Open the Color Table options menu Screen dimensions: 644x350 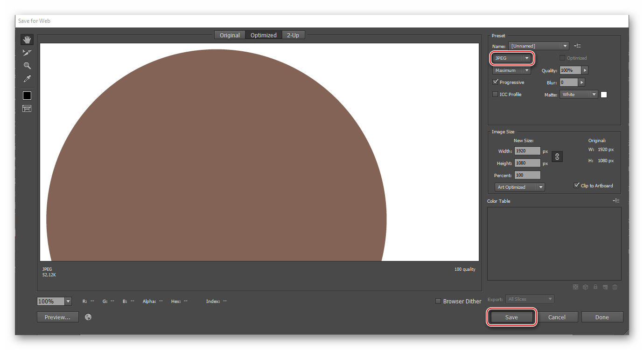click(616, 201)
